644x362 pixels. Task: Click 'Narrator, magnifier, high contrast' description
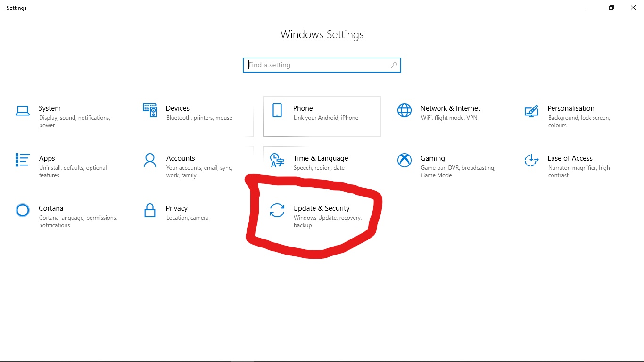579,172
